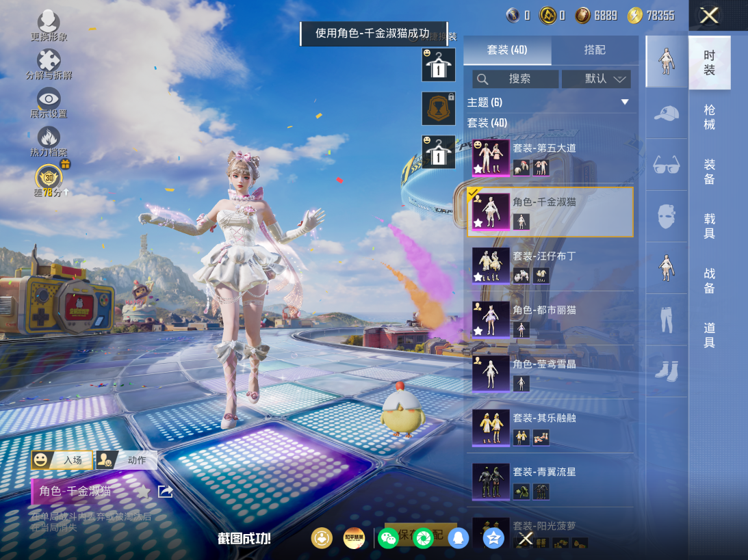Screen dimensions: 748x560
Task: Select the face mask category icon
Action: pos(667,216)
